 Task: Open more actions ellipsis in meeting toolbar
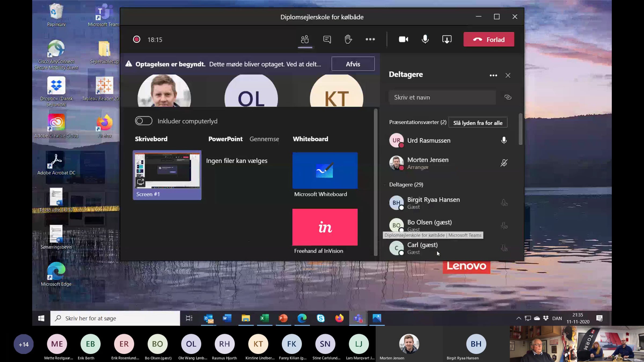[370, 39]
